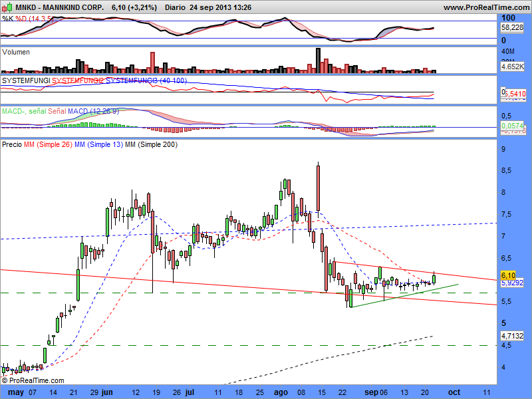The image size is (532, 399).
Task: Select the Volumen panel label
Action: click(15, 52)
